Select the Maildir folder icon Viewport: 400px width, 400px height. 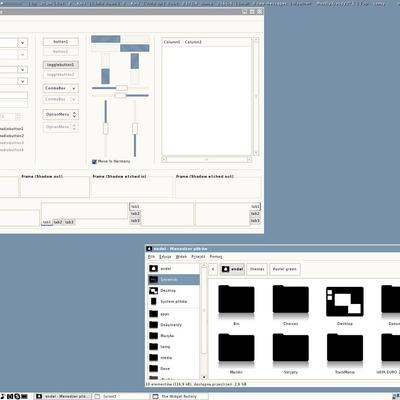click(236, 347)
